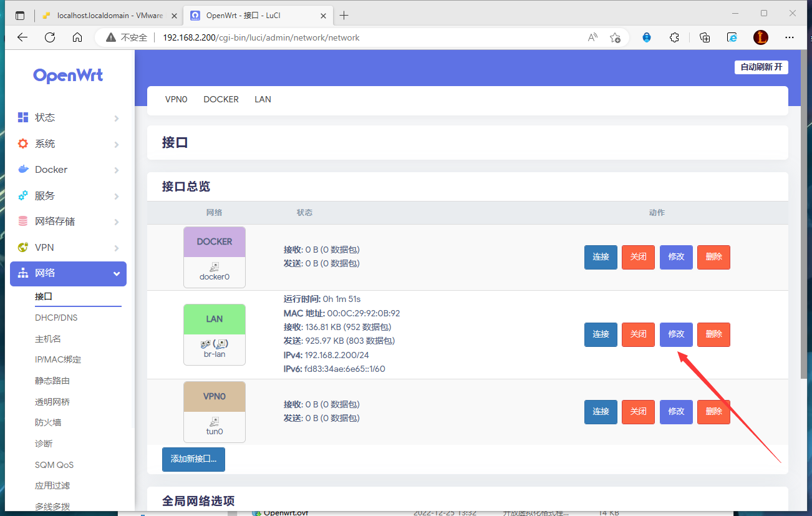The width and height of the screenshot is (812, 516).
Task: Click 修改 for the DOCKER interface
Action: (676, 257)
